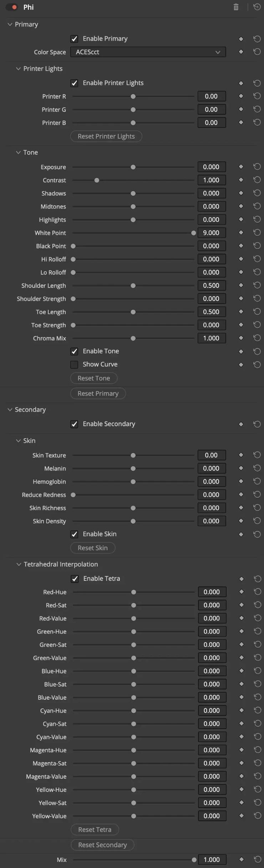Click the keyframe diamond beside Mix

(x=241, y=859)
